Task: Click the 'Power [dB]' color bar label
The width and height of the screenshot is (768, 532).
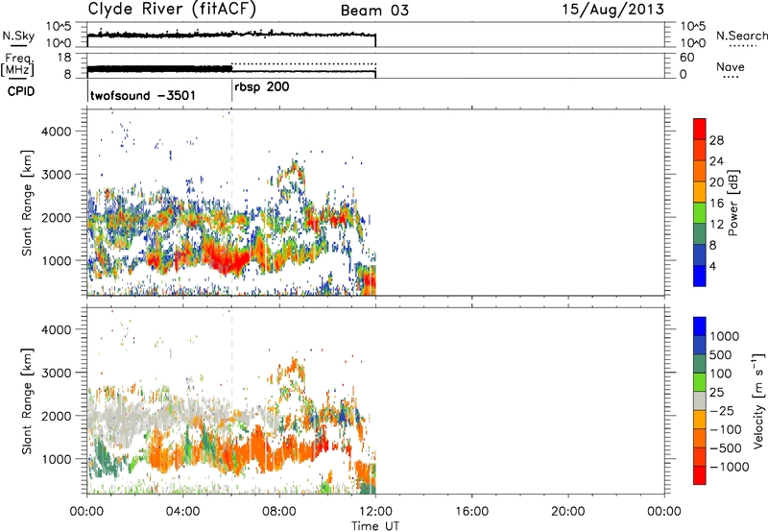Action: point(732,203)
